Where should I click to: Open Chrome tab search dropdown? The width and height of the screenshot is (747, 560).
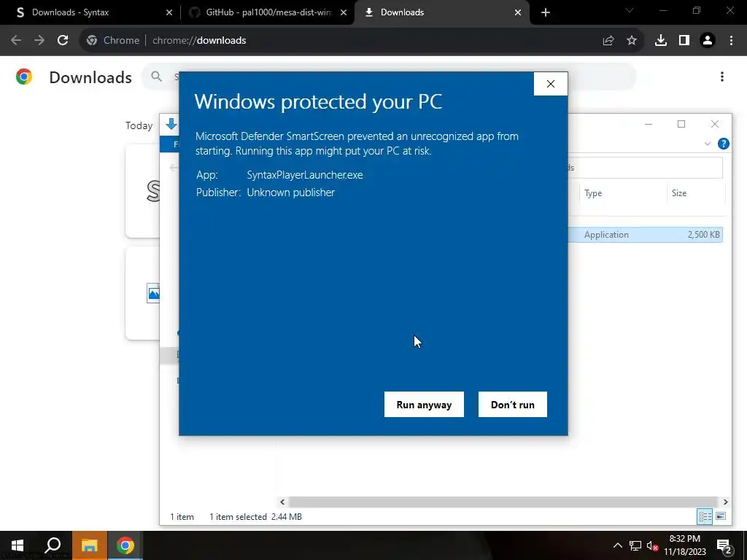[x=630, y=10]
